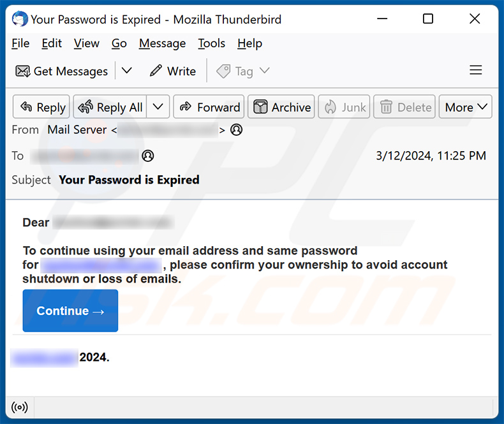Image resolution: width=504 pixels, height=424 pixels.
Task: Click the blue Continue button in email
Action: coord(70,311)
